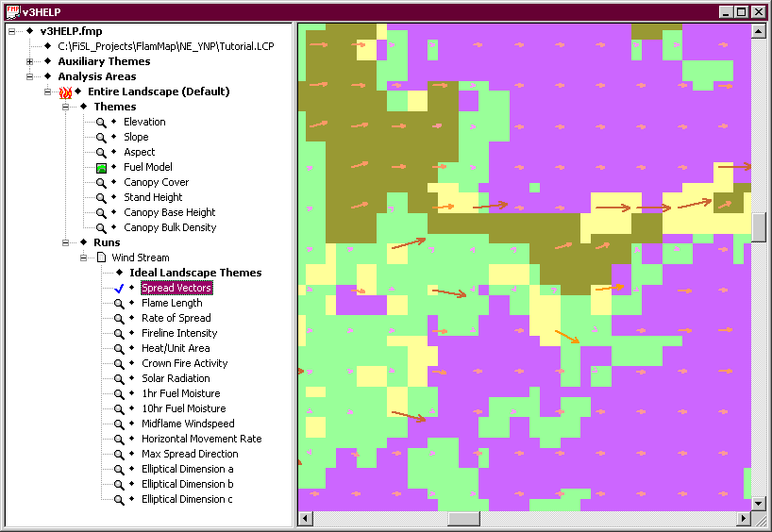Click the magnifier icon beside Canopy Bulk Density
This screenshot has height=532, width=772.
click(x=101, y=228)
